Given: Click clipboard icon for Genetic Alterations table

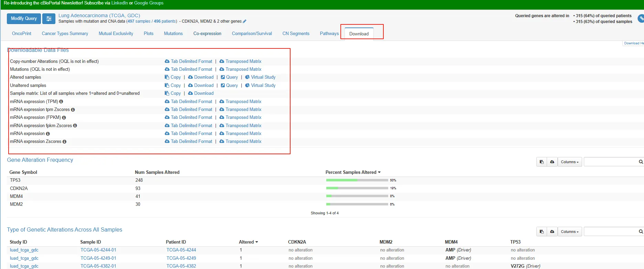Looking at the screenshot, I should click(542, 232).
